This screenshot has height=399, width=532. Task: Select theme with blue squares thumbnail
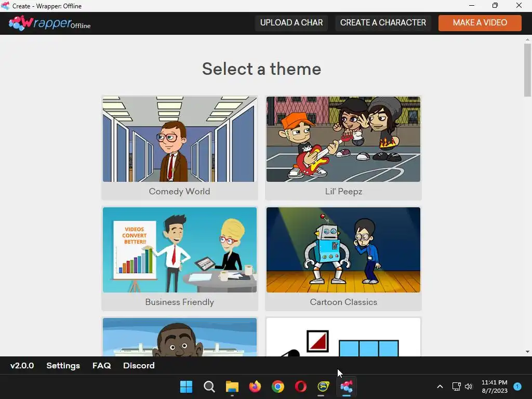tap(343, 337)
